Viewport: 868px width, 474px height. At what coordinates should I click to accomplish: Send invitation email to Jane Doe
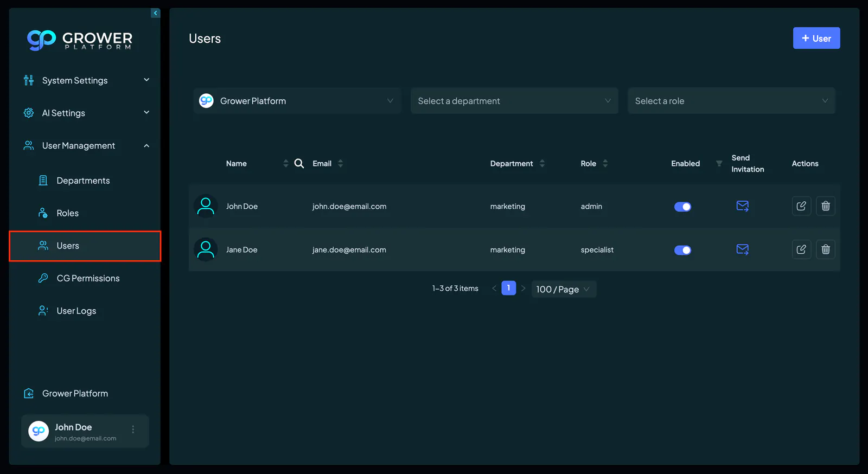click(742, 249)
